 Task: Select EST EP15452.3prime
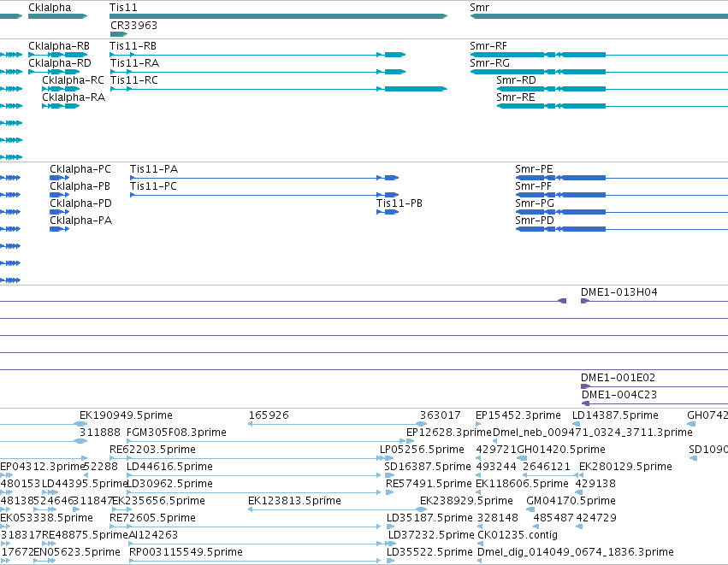click(518, 415)
